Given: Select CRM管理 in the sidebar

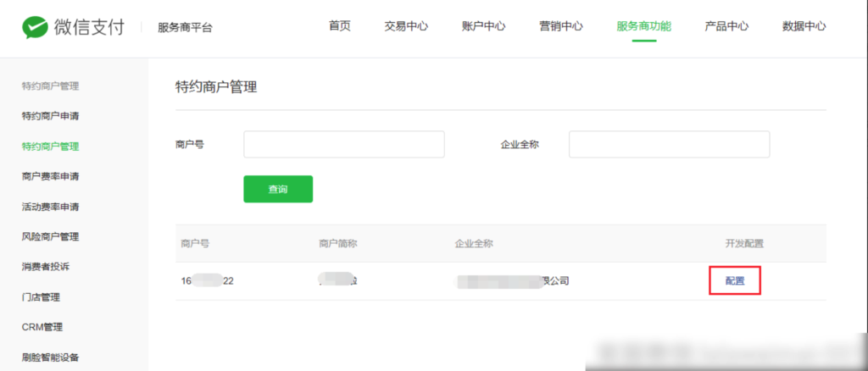Looking at the screenshot, I should coord(42,327).
